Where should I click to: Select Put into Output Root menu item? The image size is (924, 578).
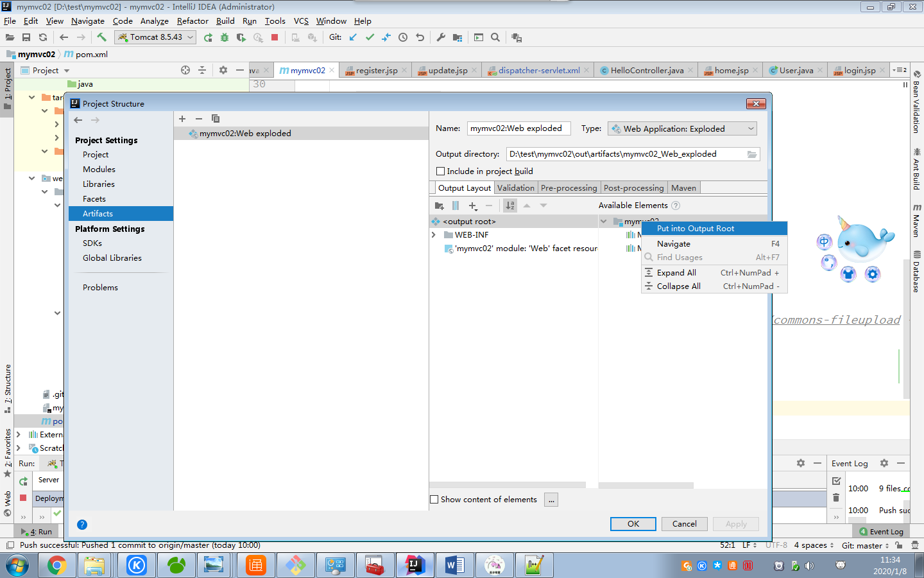point(714,229)
